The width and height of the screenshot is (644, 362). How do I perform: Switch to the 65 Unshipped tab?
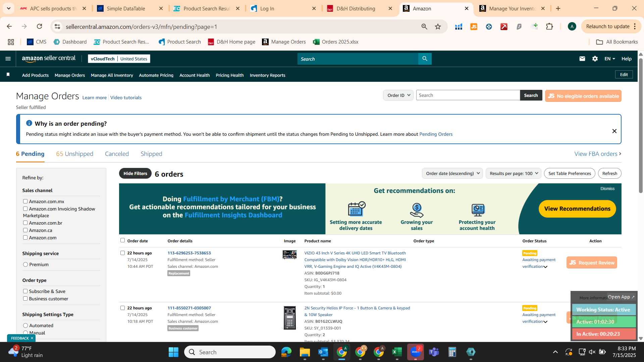(74, 154)
